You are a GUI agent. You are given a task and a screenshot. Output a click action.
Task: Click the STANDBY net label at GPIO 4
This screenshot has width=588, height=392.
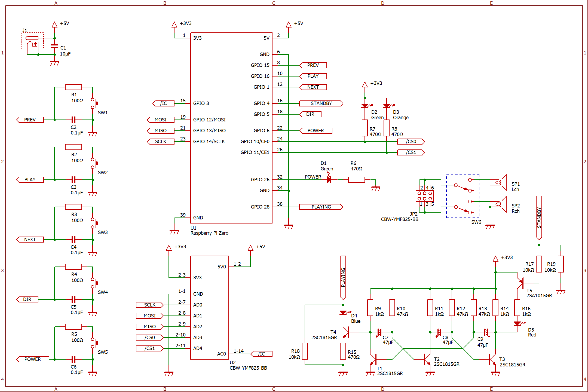pyautogui.click(x=321, y=103)
